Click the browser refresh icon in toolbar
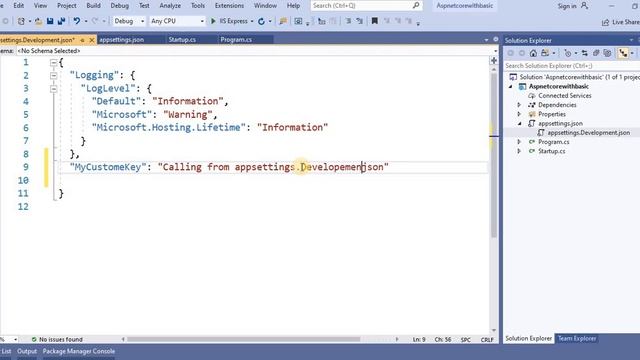The image size is (640, 360). click(261, 21)
